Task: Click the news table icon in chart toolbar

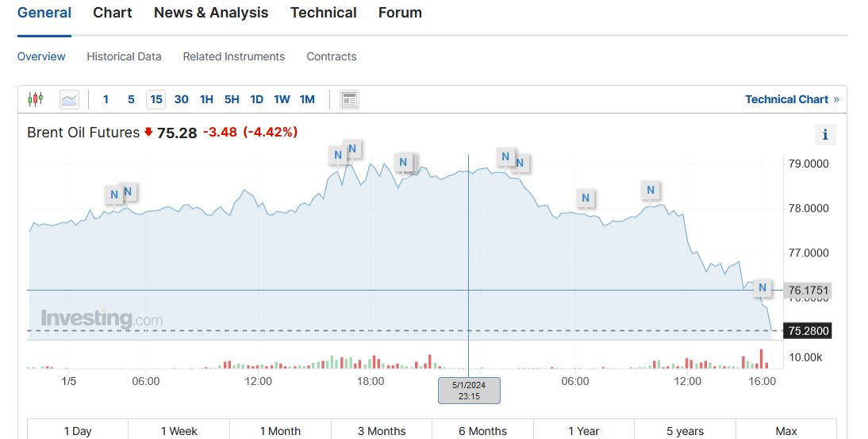Action: point(349,99)
